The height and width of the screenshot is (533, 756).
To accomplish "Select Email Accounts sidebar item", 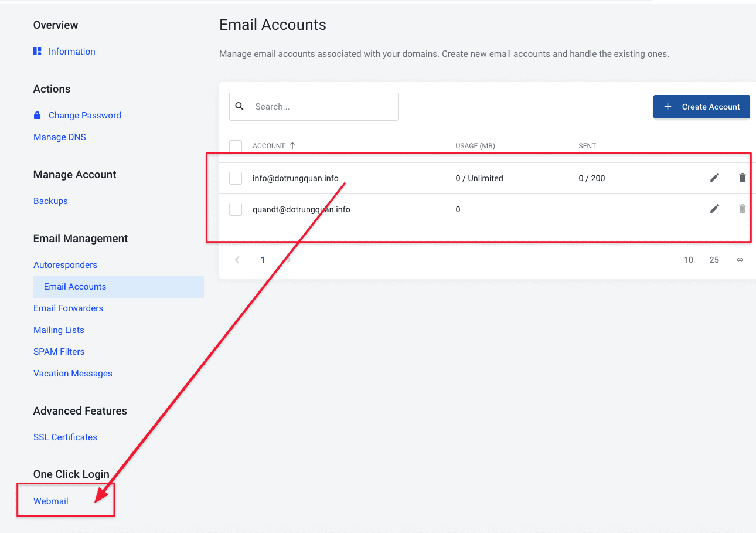I will pos(75,287).
